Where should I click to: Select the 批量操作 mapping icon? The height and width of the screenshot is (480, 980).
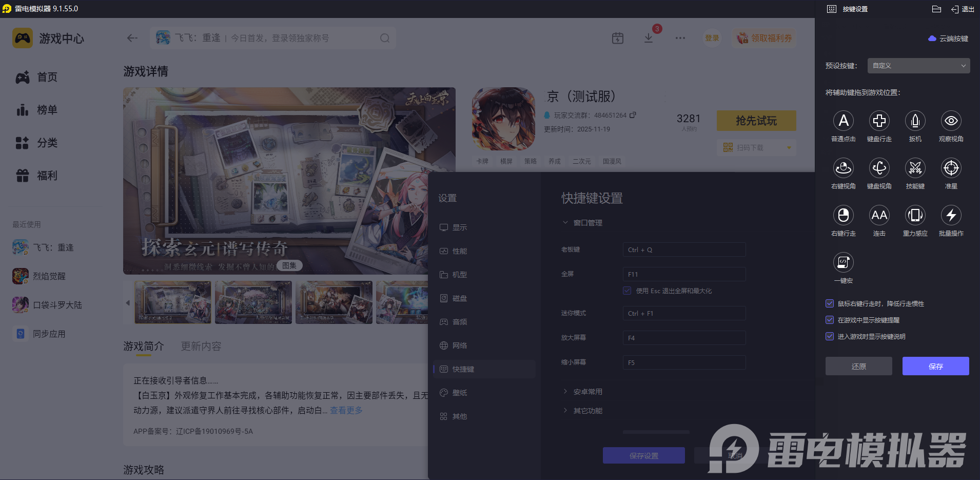pos(951,216)
